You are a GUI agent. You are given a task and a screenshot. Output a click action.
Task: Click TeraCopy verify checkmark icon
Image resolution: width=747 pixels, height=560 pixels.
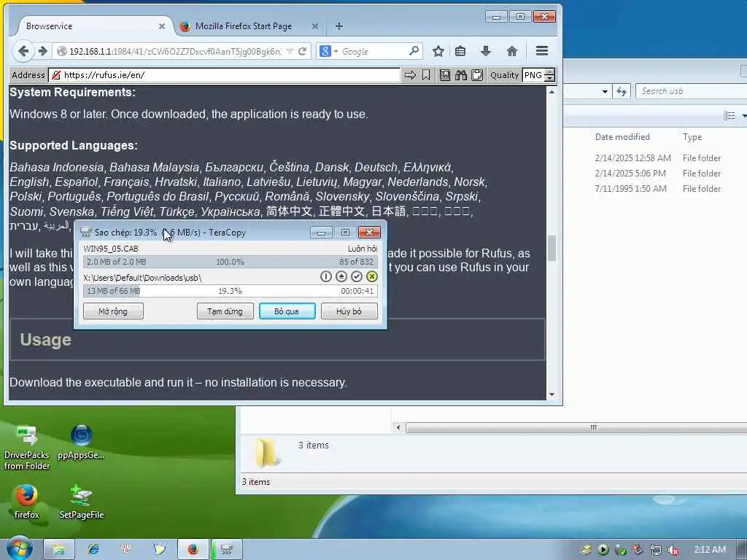click(x=356, y=276)
